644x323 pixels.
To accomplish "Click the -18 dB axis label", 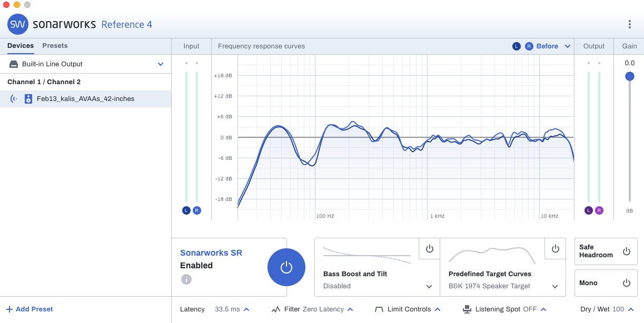I will point(223,199).
